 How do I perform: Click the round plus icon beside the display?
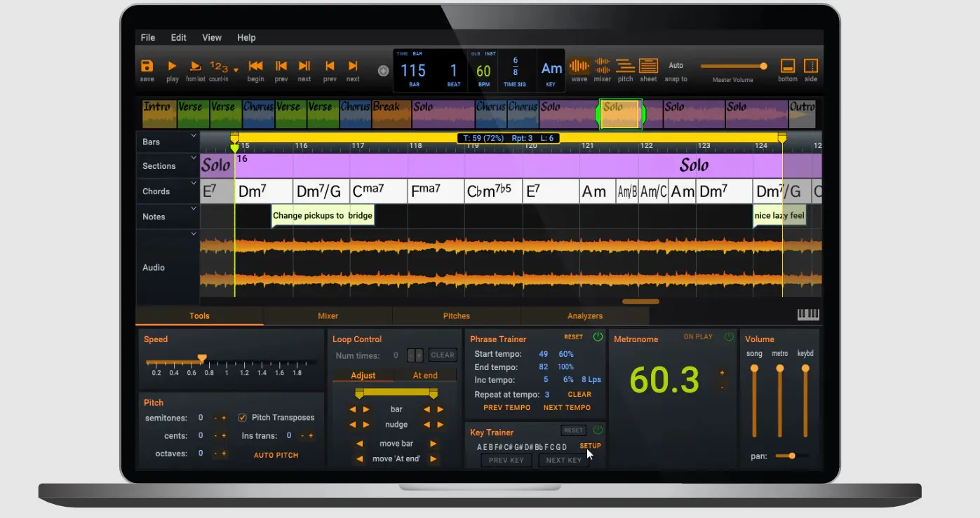tap(383, 71)
